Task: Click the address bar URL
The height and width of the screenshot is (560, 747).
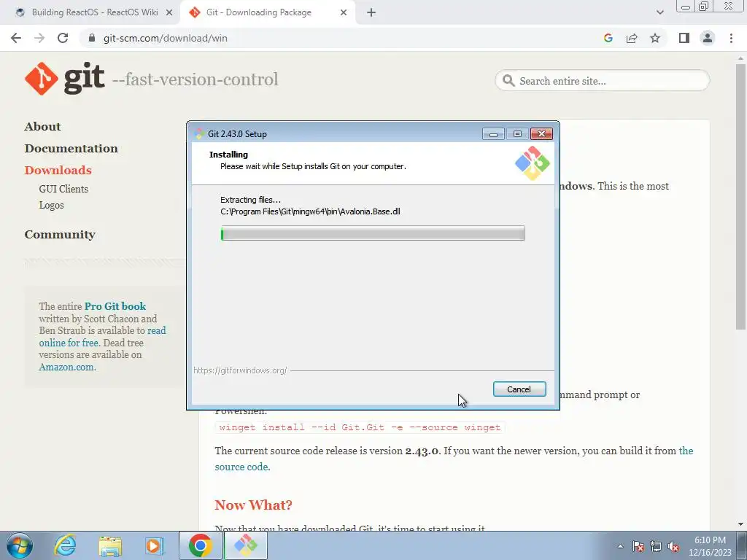Action: (x=166, y=38)
